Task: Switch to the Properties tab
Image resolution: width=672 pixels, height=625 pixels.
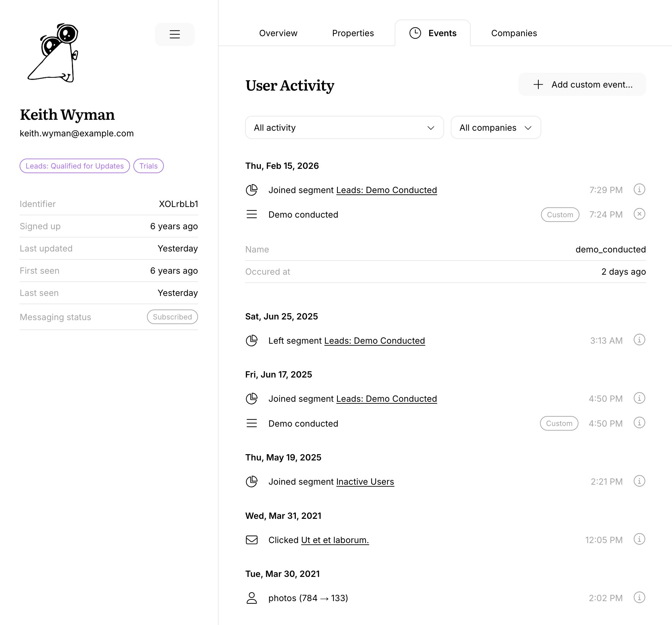Action: (x=353, y=33)
